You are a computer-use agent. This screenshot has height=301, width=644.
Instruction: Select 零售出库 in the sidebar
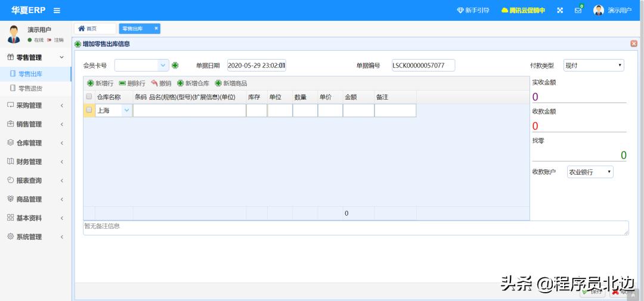(36, 74)
